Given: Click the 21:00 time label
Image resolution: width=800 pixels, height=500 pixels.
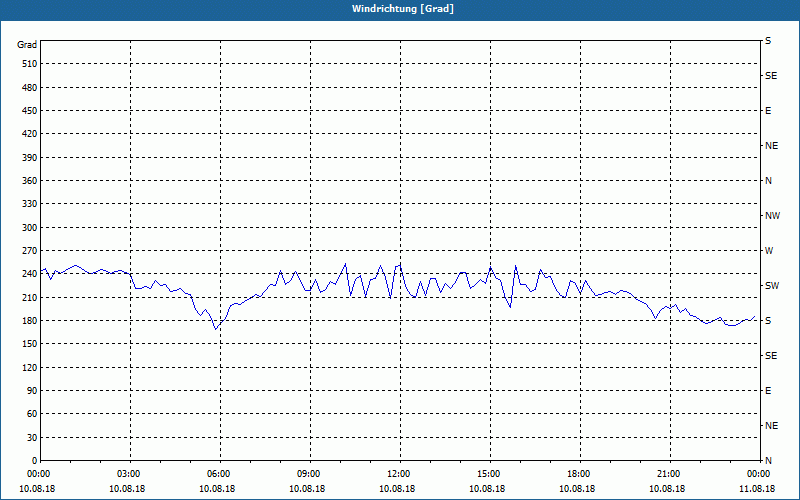Looking at the screenshot, I should 670,474.
